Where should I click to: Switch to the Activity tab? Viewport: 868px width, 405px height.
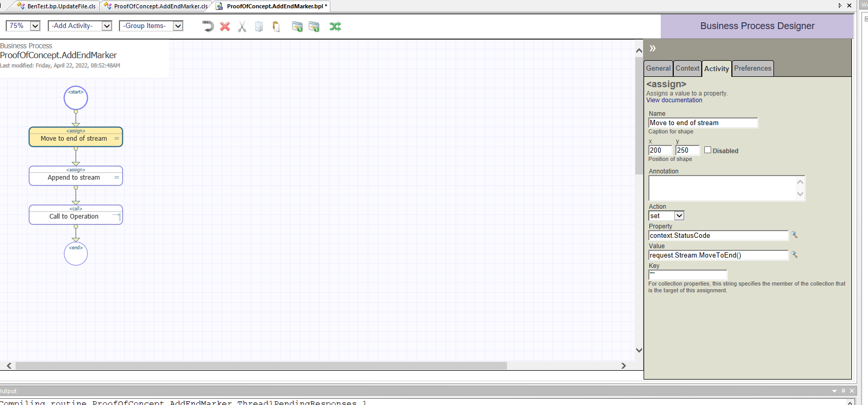coord(716,69)
